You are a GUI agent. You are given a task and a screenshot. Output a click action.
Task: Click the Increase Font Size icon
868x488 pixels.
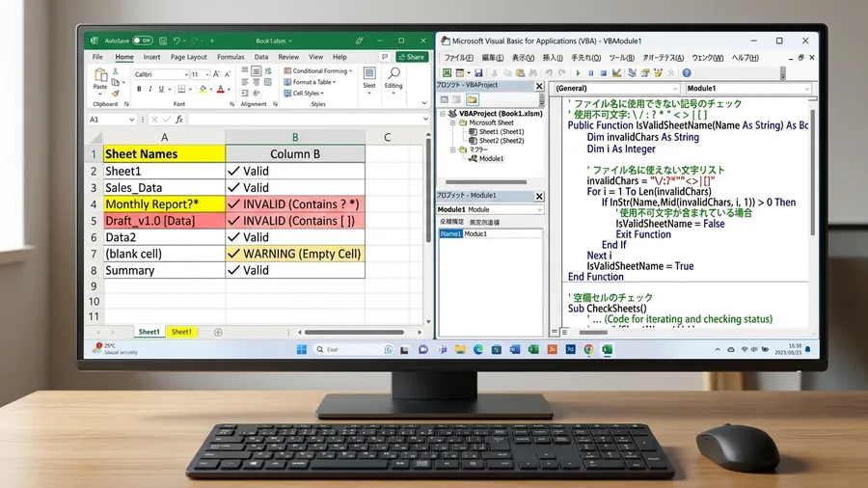[216, 73]
